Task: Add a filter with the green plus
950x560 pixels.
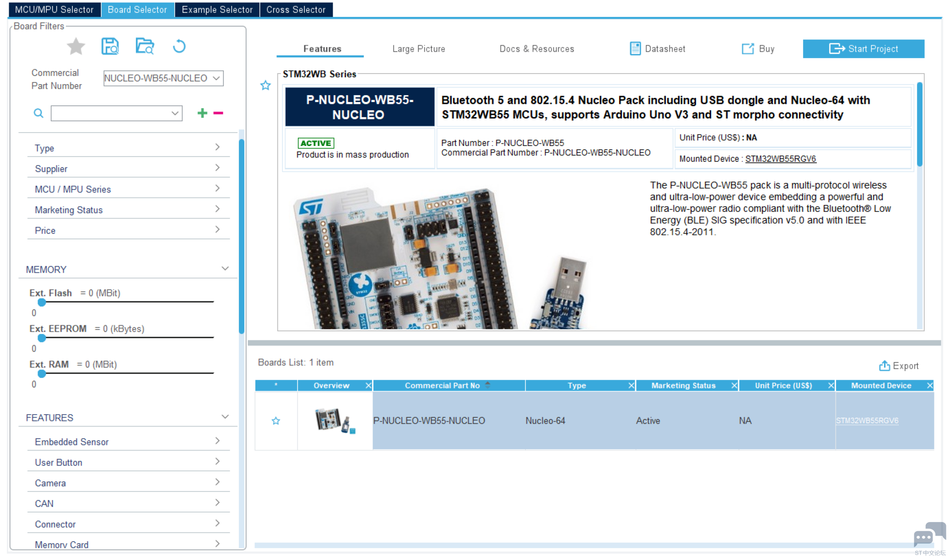Action: [x=202, y=113]
